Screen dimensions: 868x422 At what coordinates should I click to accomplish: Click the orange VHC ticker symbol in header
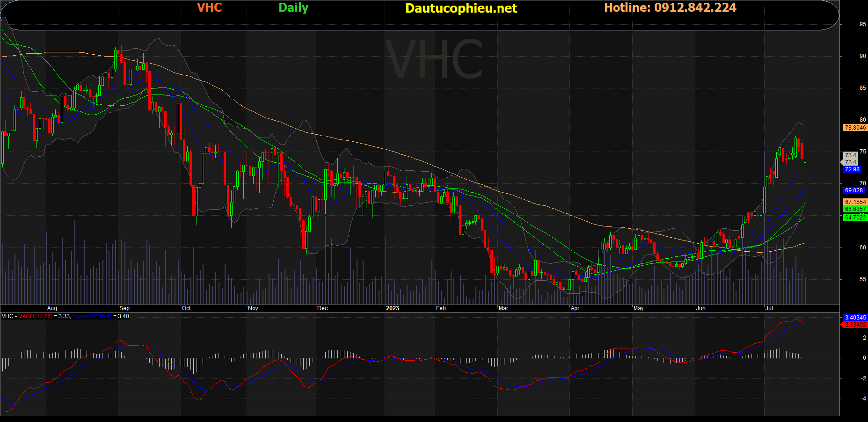[x=209, y=7]
